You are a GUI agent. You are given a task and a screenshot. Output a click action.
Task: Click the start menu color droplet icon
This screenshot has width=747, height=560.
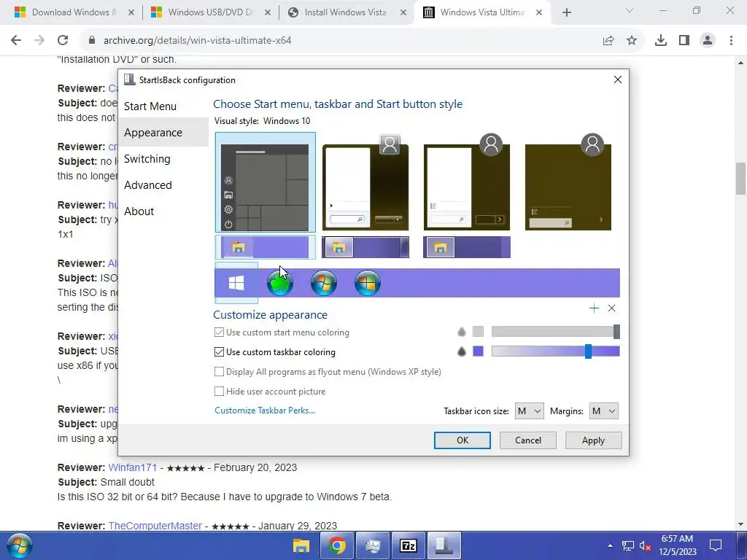[x=461, y=332]
